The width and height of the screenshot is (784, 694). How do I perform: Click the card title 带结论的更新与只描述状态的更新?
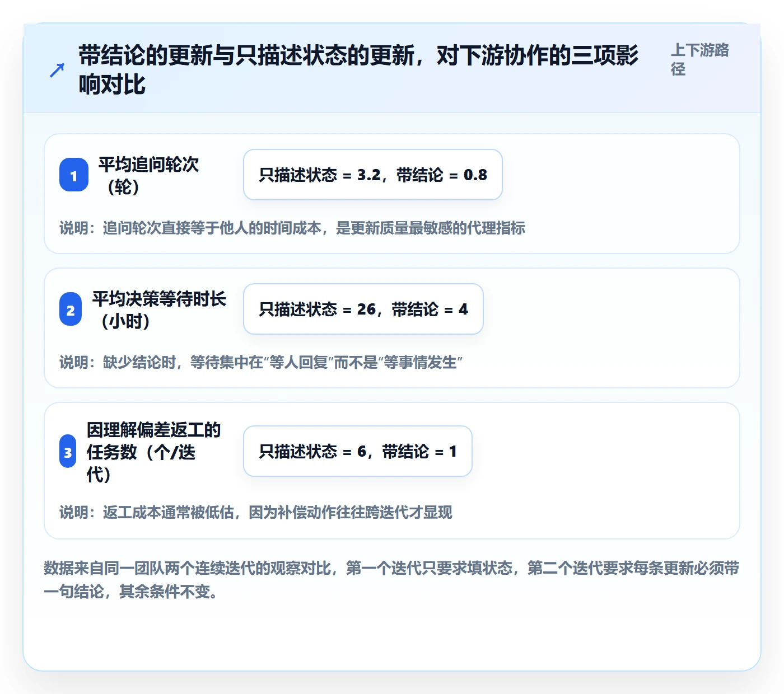[x=358, y=70]
